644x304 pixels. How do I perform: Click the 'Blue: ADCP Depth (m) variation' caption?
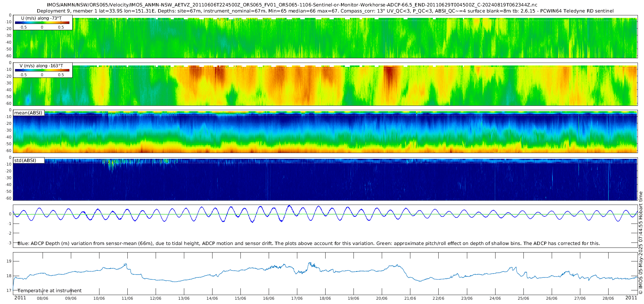click(309, 243)
